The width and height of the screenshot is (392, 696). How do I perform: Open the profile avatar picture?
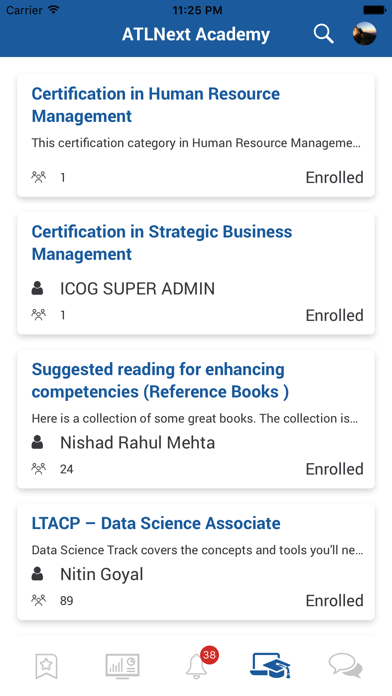click(x=364, y=34)
